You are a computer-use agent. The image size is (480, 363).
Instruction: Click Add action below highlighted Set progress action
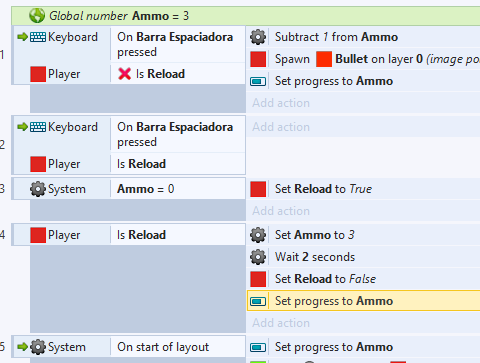point(281,323)
